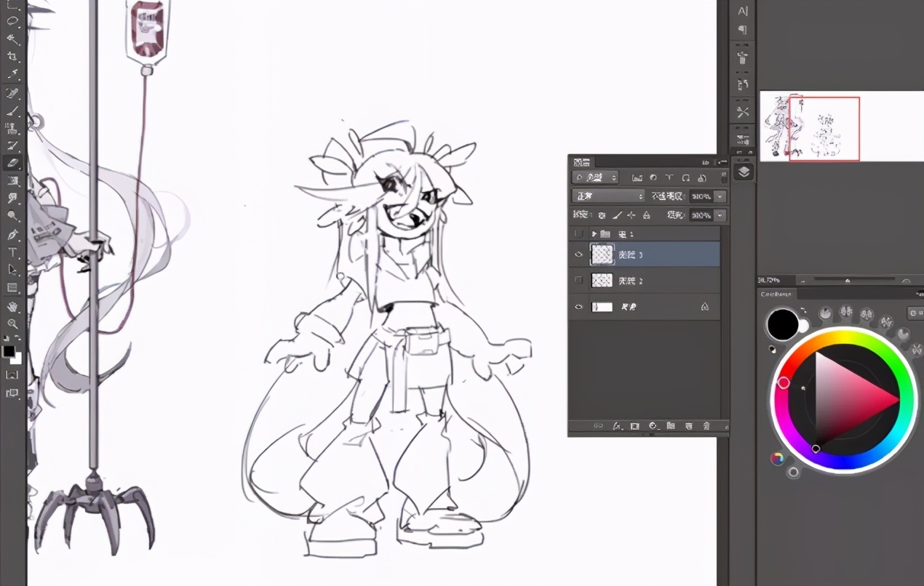924x586 pixels.
Task: Select the Brush tool in toolbar
Action: click(12, 111)
